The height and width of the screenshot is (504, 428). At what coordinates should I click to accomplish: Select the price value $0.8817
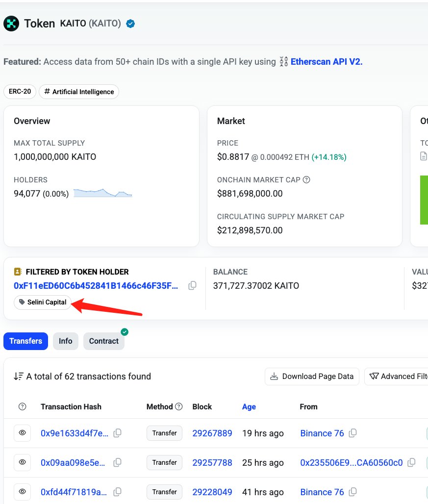pyautogui.click(x=233, y=157)
